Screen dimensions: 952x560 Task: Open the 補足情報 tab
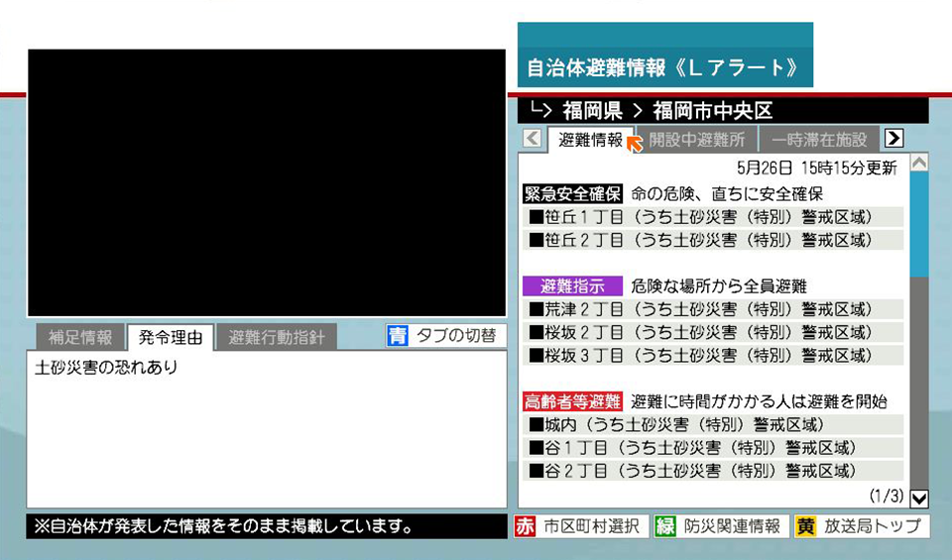(80, 337)
